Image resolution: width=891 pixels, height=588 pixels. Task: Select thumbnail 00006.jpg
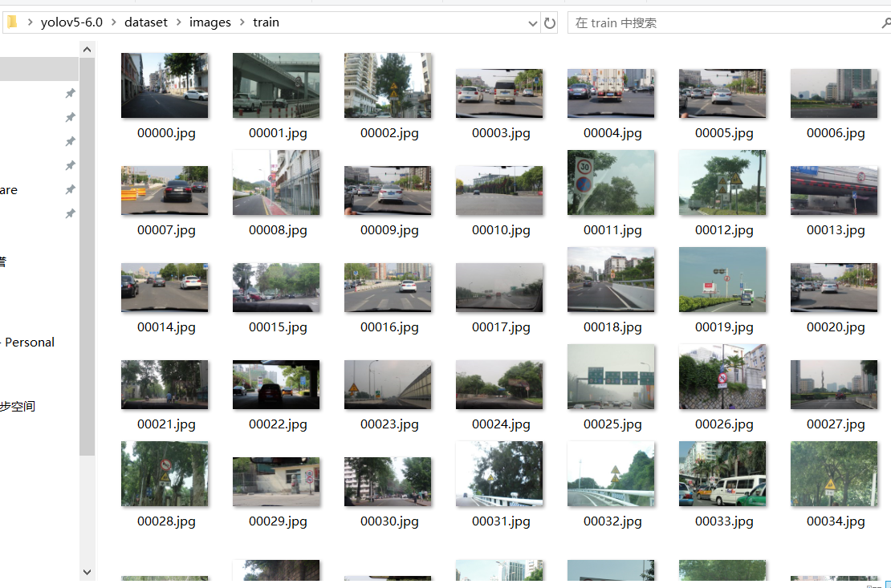click(x=834, y=94)
